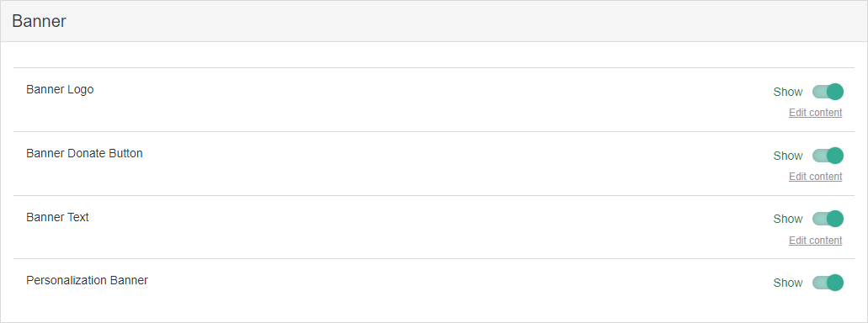
Task: Click the Personalization Banner row label
Action: pyautogui.click(x=87, y=280)
